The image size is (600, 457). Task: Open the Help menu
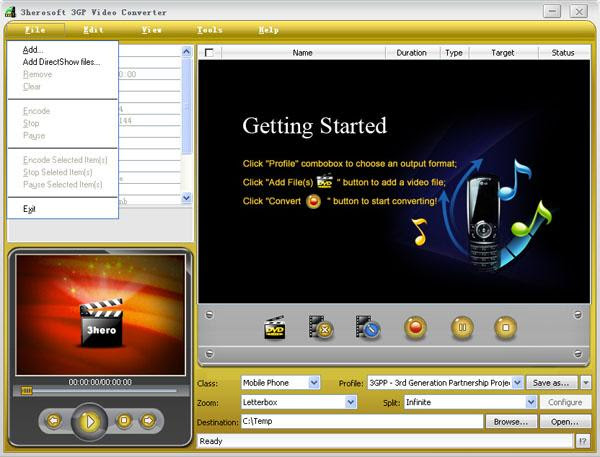click(x=269, y=30)
